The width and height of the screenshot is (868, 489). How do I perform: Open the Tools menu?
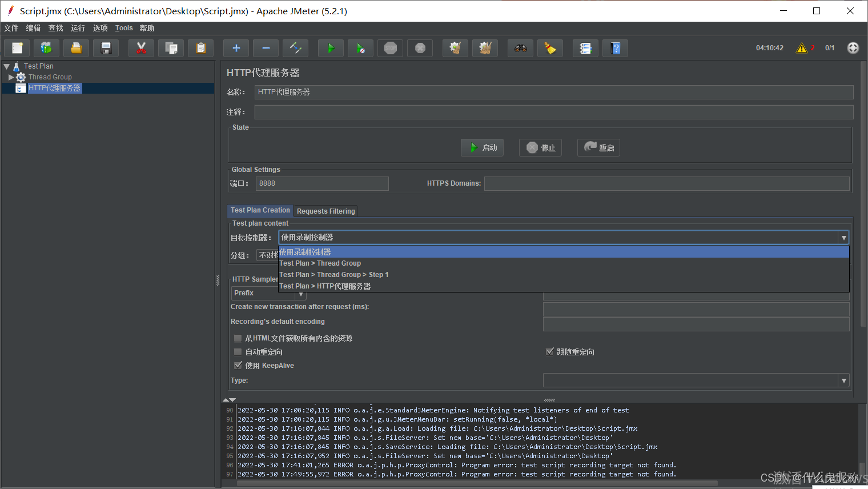124,28
